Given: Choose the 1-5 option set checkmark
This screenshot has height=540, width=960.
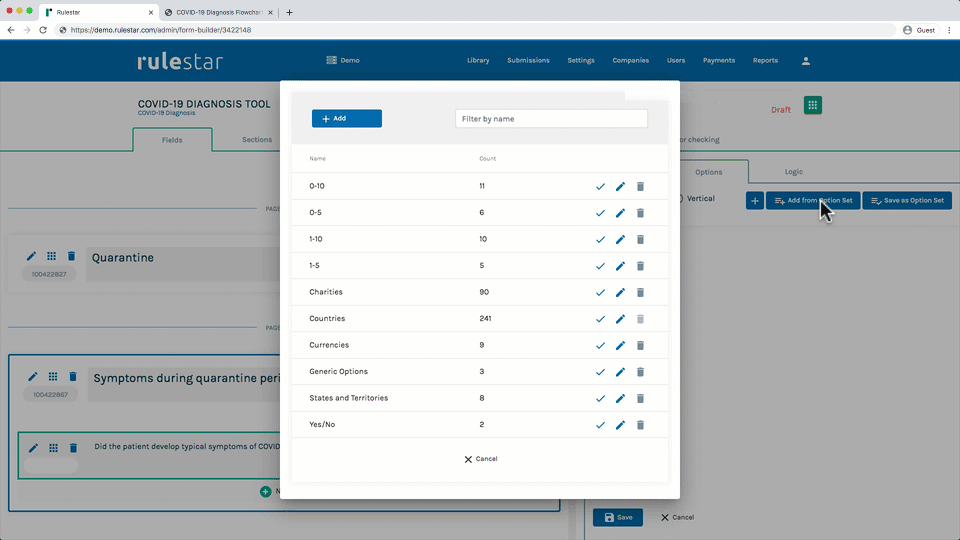Looking at the screenshot, I should click(x=600, y=266).
